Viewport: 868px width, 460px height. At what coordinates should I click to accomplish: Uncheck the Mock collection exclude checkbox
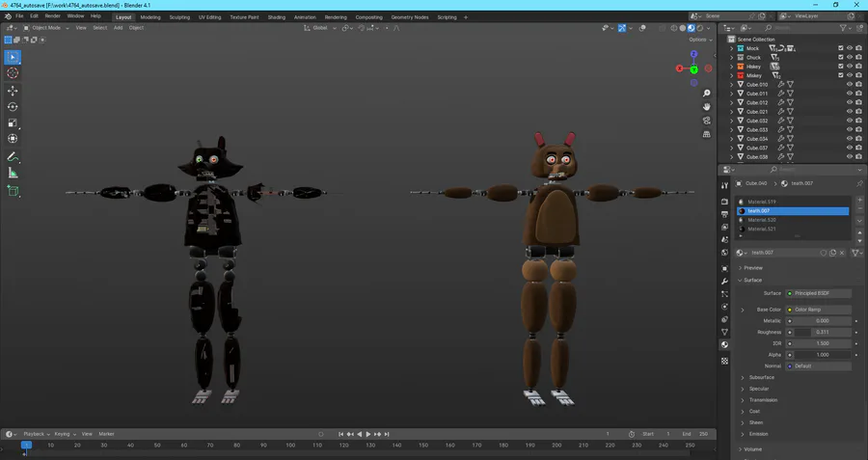(x=840, y=48)
